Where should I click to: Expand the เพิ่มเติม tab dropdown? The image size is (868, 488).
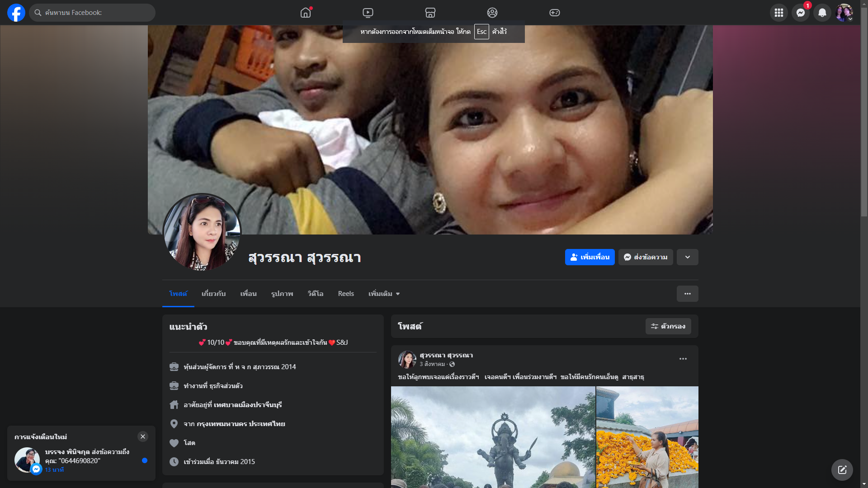384,294
